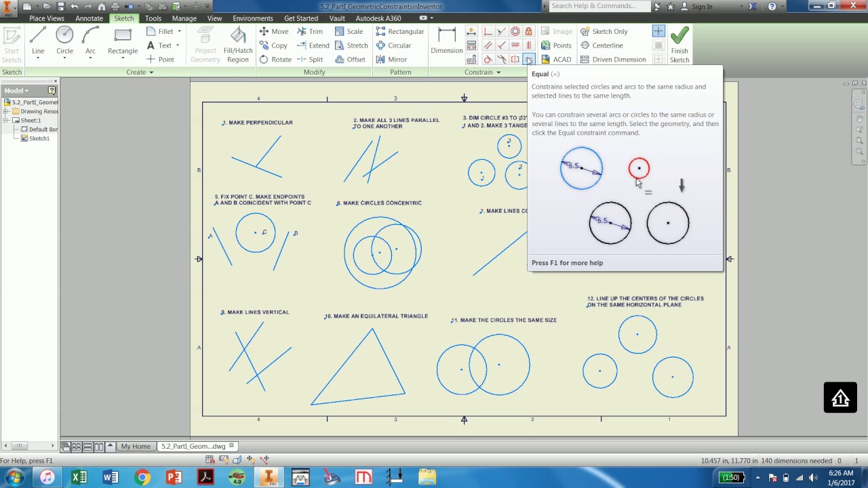Apply the Vertical constraint icon
This screenshot has width=868, height=488.
(x=528, y=45)
